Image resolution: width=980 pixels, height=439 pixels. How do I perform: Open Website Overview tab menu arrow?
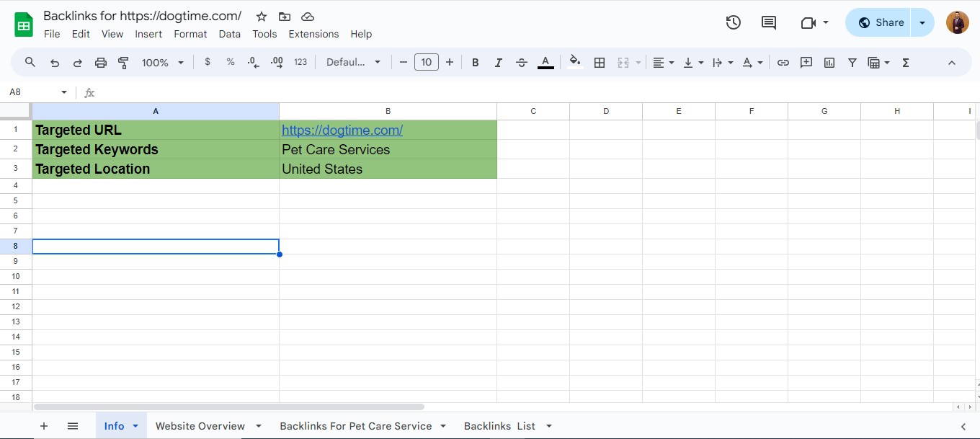click(x=259, y=426)
